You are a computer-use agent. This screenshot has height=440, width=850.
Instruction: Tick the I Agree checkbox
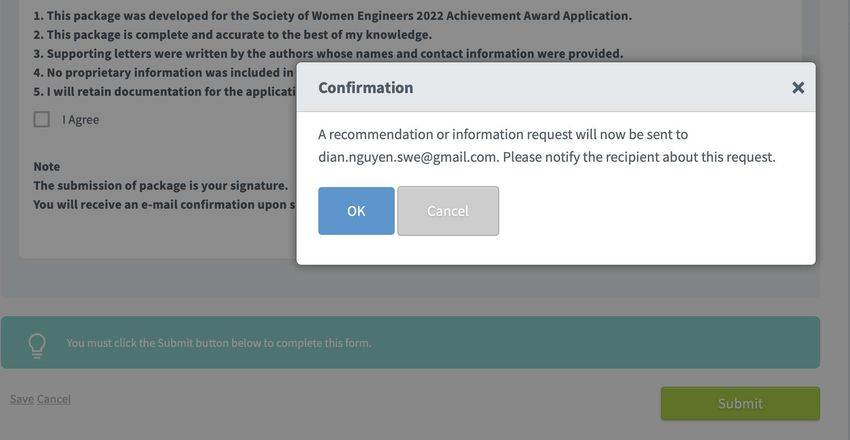42,119
